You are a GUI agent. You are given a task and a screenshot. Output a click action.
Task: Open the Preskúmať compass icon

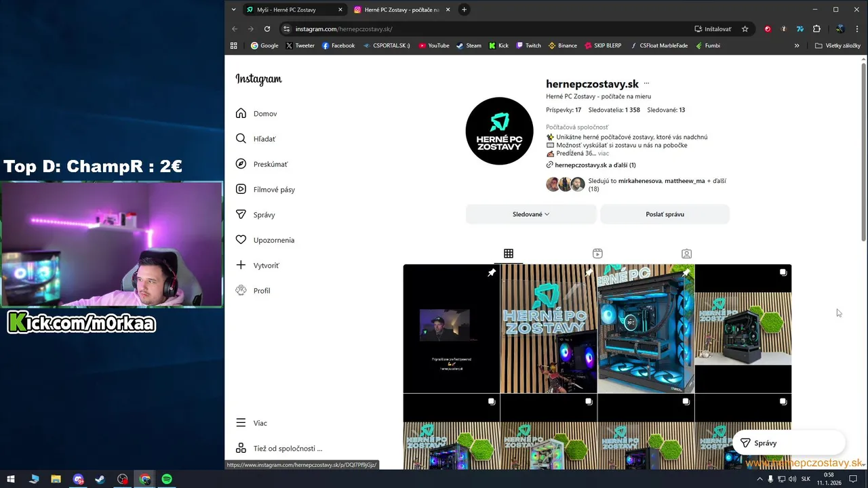241,164
